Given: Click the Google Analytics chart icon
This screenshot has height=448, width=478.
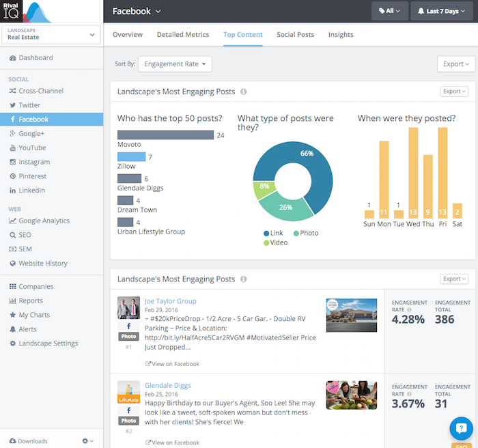Looking at the screenshot, I should click(12, 221).
